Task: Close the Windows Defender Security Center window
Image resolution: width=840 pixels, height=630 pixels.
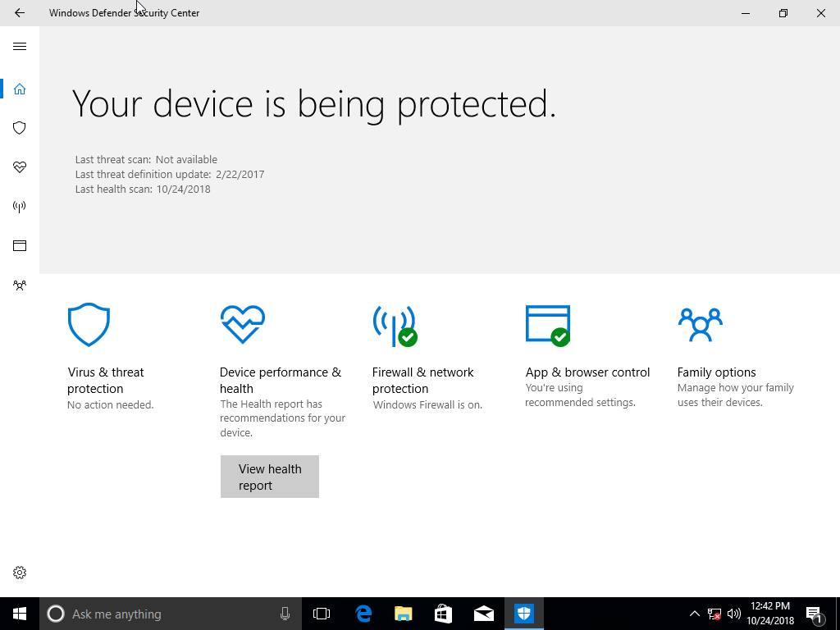Action: tap(820, 13)
